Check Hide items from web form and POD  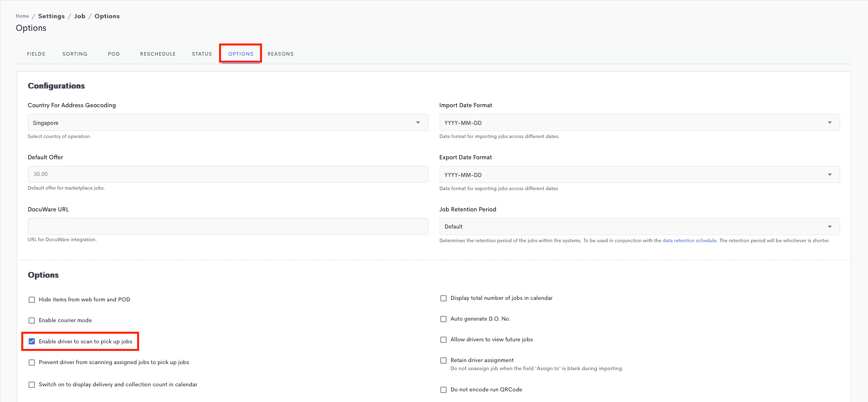[x=32, y=300]
